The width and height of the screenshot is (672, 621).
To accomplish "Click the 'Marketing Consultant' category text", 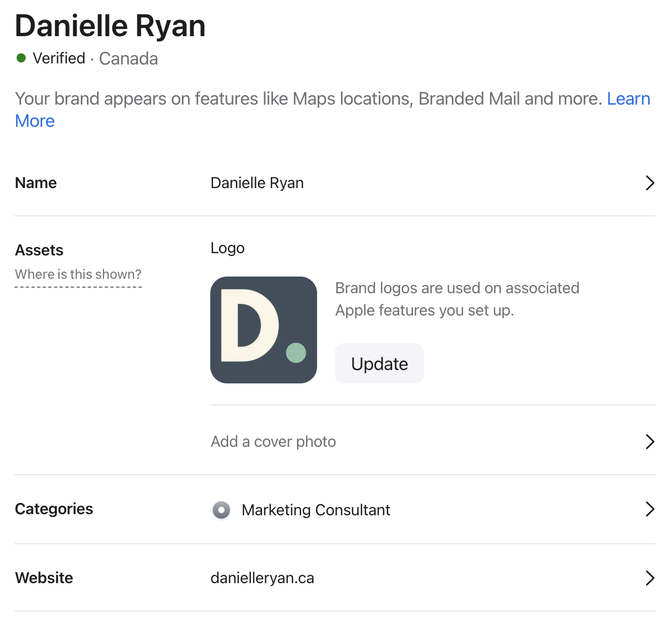I will coord(316,510).
